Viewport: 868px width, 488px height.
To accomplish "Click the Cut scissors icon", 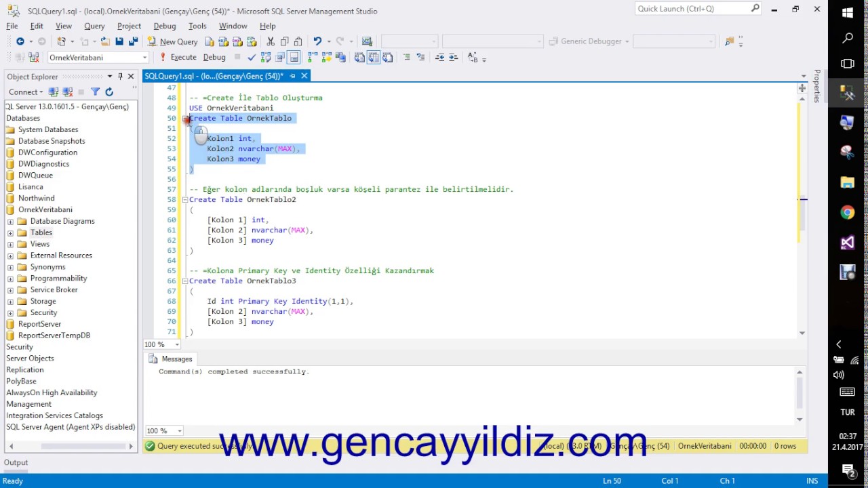I will [x=271, y=41].
